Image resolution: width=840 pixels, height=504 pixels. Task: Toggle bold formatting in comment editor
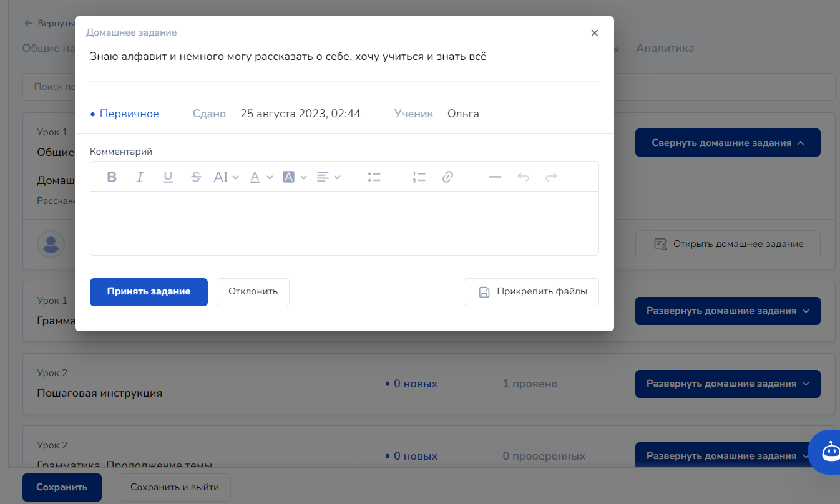point(112,177)
